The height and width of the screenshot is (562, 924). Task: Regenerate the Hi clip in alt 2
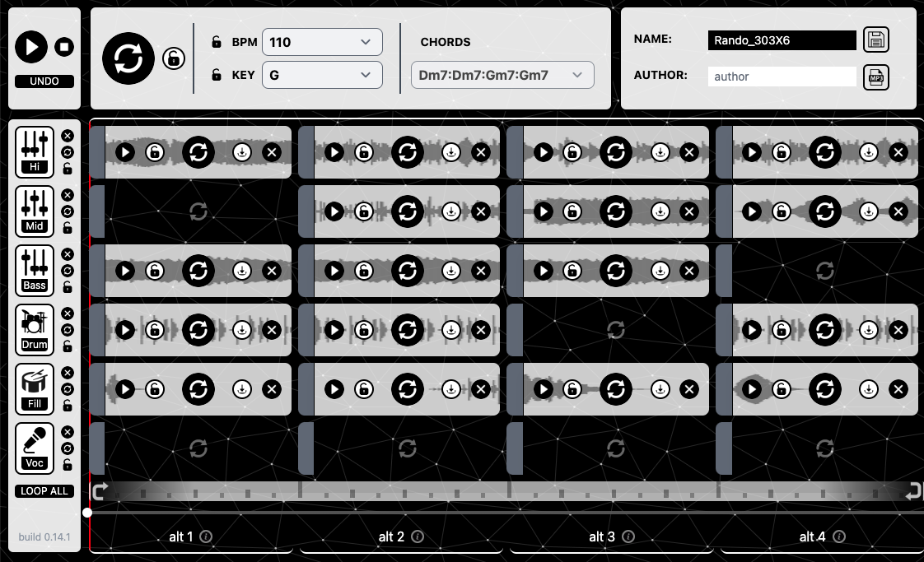click(x=407, y=152)
